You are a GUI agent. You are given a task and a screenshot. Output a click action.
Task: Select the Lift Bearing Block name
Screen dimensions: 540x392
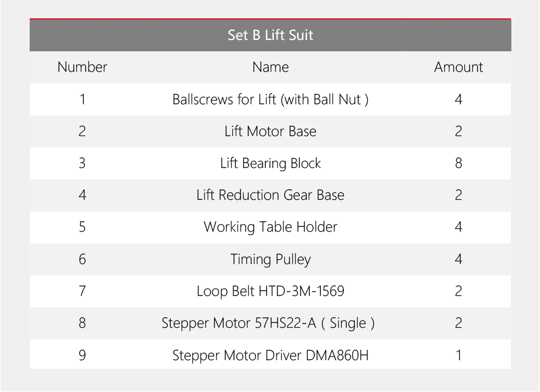point(271,163)
